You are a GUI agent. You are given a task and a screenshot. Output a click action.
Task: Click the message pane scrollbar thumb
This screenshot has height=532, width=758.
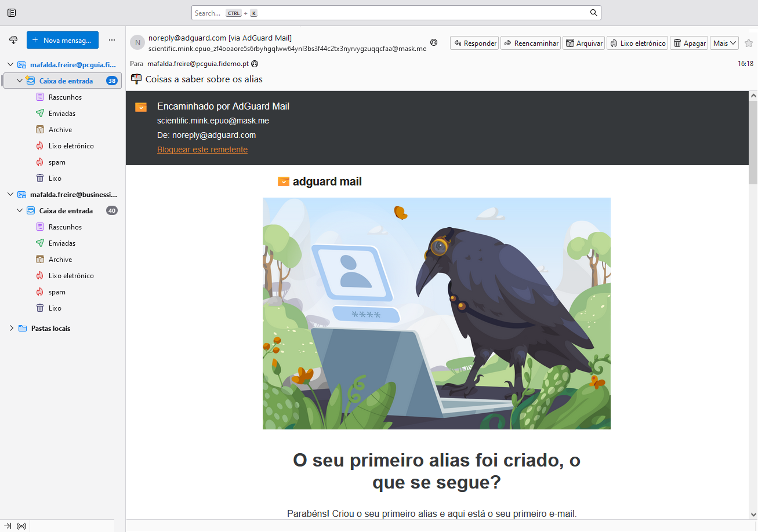point(753,143)
